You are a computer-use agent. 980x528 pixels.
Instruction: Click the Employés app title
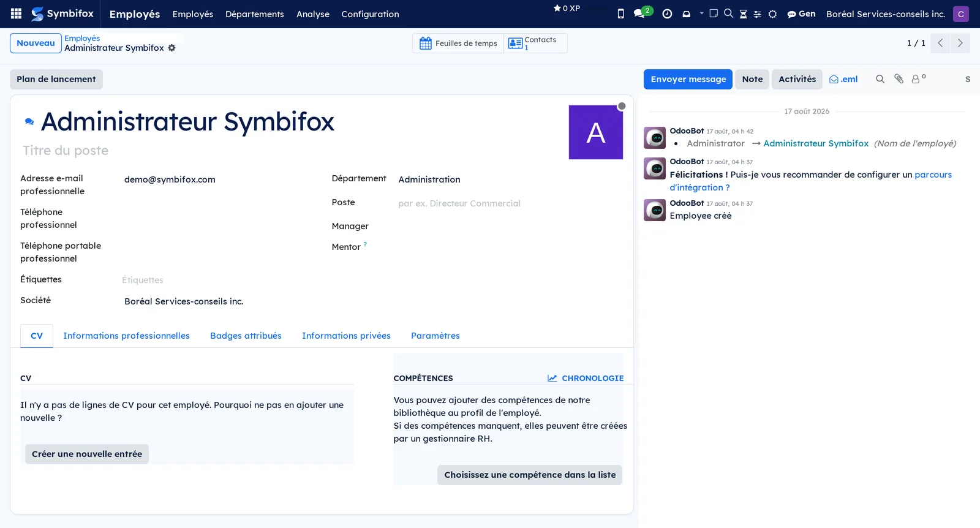[x=135, y=14]
